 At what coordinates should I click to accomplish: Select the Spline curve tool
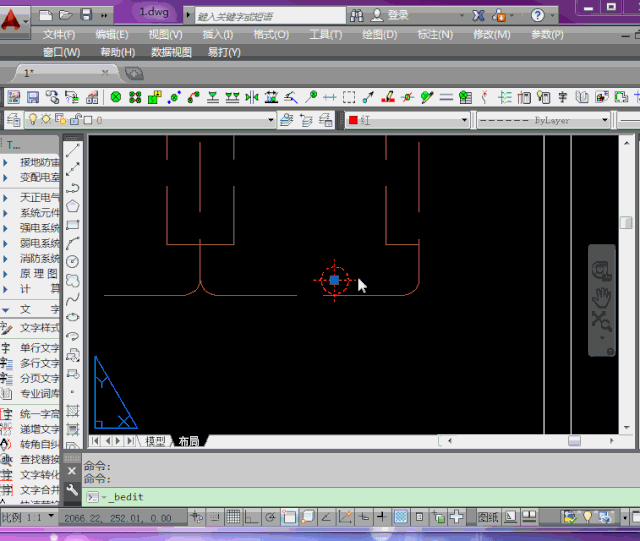(73, 298)
